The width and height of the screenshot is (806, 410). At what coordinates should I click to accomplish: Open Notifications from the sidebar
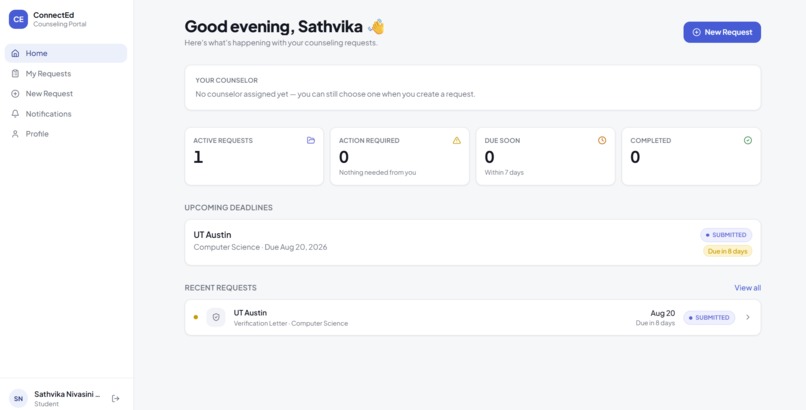click(x=66, y=114)
